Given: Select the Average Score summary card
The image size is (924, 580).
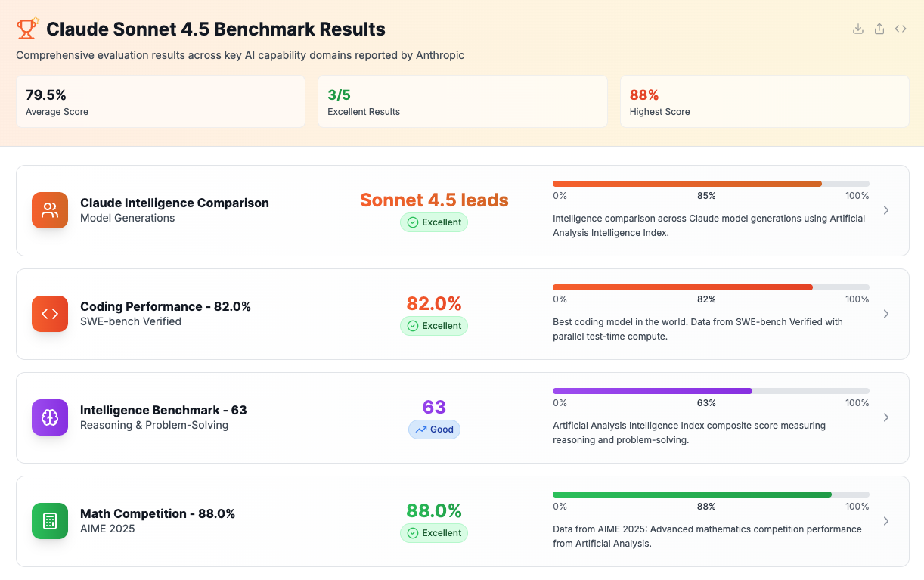Looking at the screenshot, I should click(x=160, y=101).
